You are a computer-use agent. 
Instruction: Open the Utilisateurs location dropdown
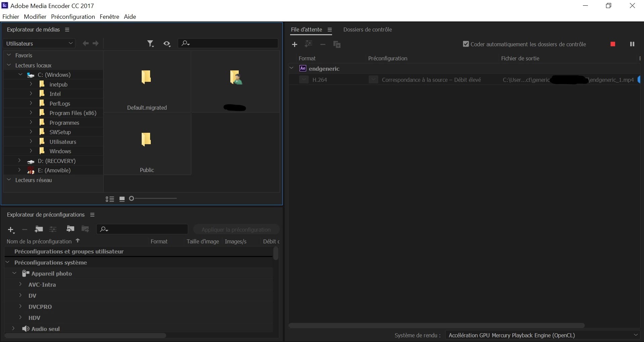pos(39,43)
